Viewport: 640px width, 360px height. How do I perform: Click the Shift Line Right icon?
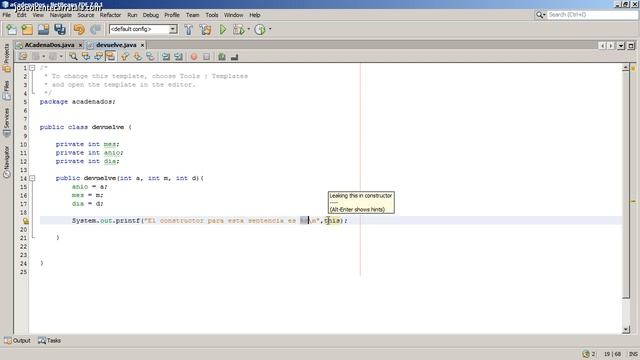pos(178,57)
